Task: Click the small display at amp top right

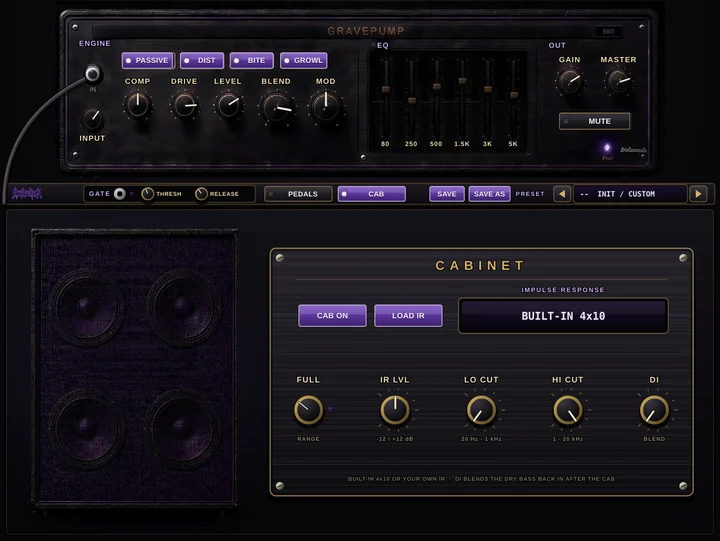Action: pos(608,31)
